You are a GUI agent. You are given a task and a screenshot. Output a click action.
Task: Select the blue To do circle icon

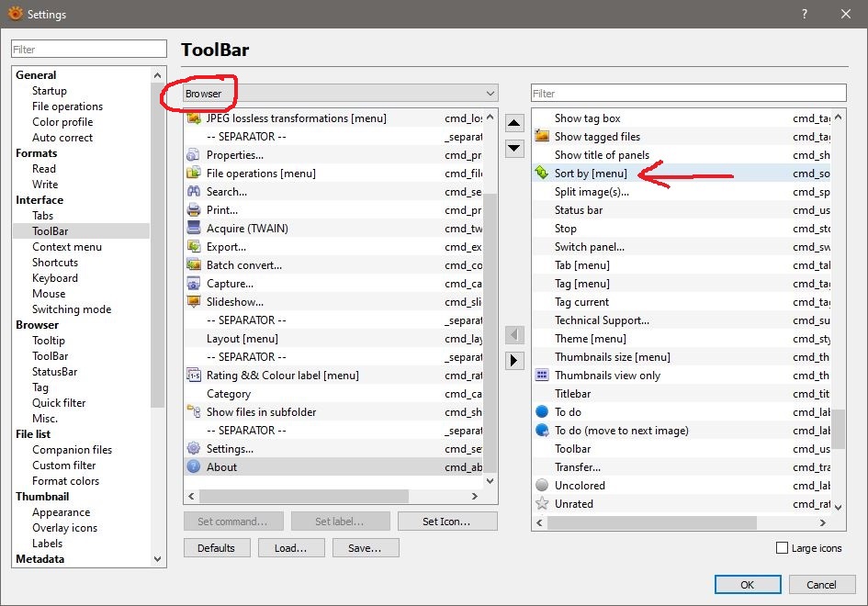coord(542,411)
